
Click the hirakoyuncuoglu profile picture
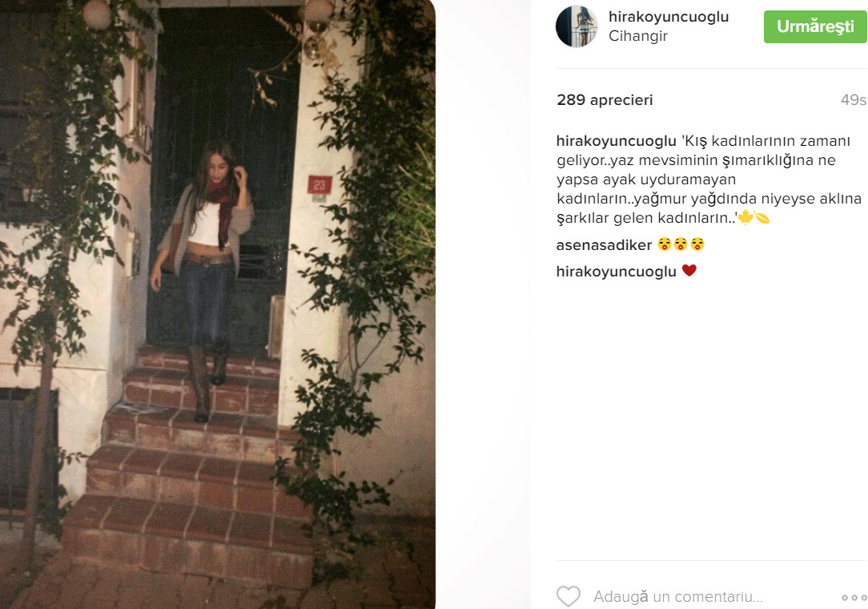(577, 26)
